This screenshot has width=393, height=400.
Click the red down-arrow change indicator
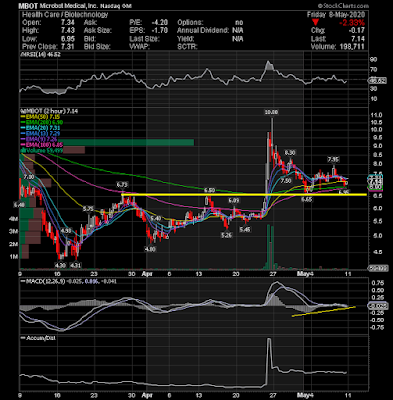pyautogui.click(x=316, y=23)
